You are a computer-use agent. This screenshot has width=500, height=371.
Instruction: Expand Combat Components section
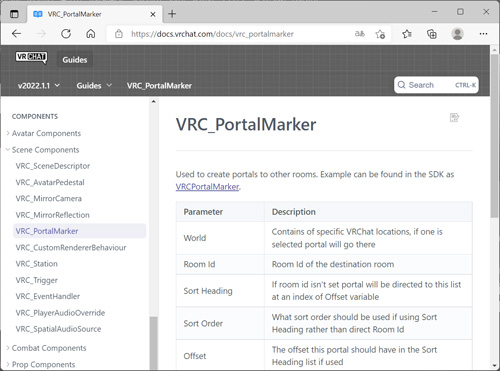point(49,348)
